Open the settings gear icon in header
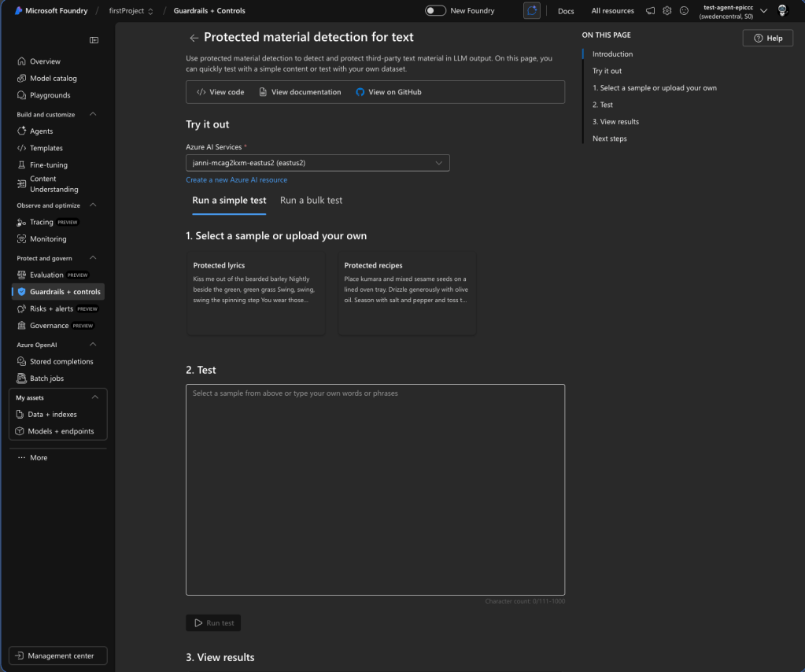 click(x=667, y=11)
